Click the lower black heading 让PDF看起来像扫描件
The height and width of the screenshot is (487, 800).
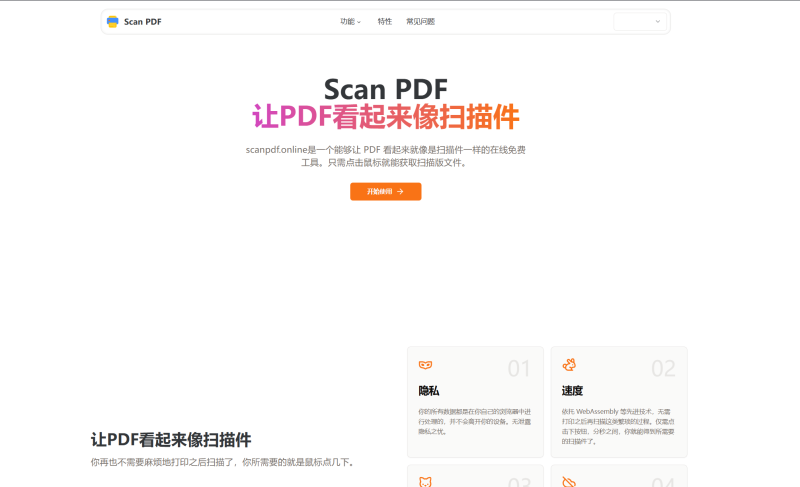(x=171, y=440)
